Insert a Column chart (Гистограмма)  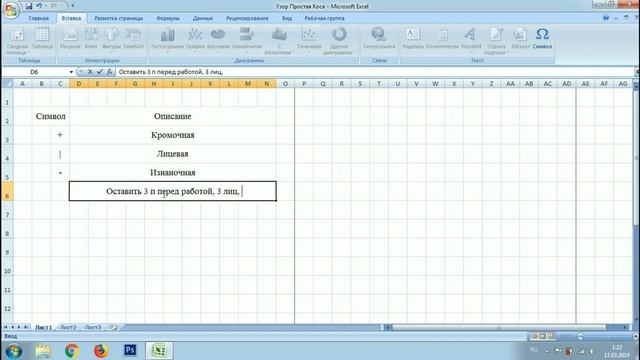tap(167, 40)
